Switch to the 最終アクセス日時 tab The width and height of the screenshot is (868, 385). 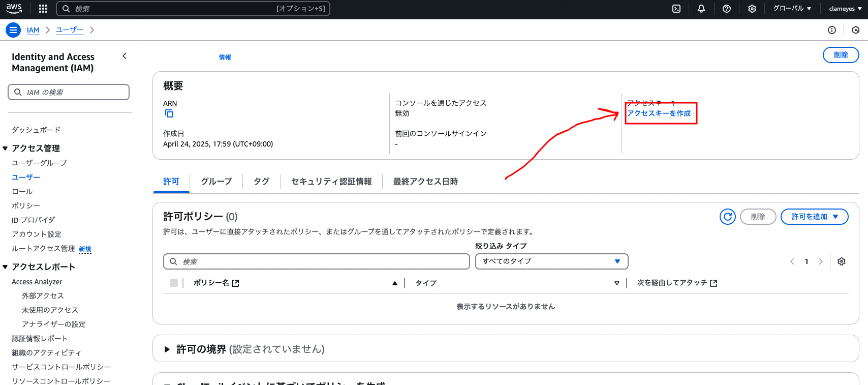pyautogui.click(x=425, y=182)
